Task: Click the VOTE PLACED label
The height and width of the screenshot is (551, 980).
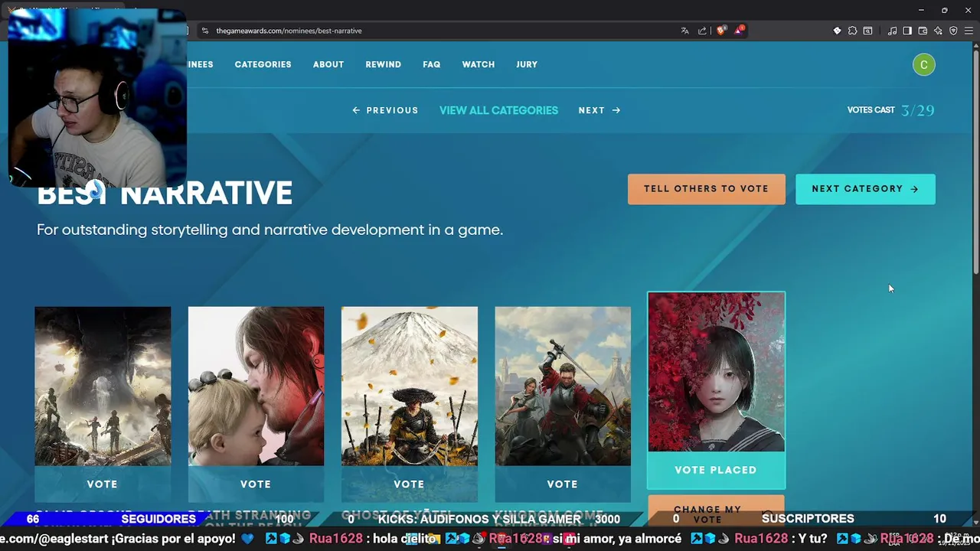Action: coord(716,470)
